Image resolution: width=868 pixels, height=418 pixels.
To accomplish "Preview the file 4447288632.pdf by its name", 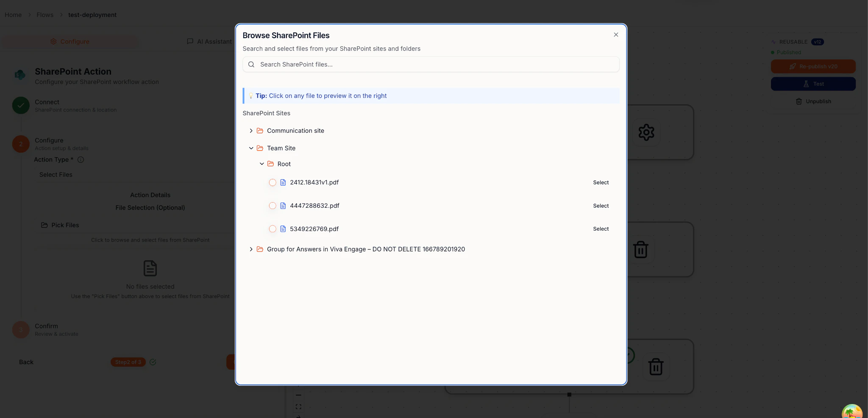I will coord(314,206).
